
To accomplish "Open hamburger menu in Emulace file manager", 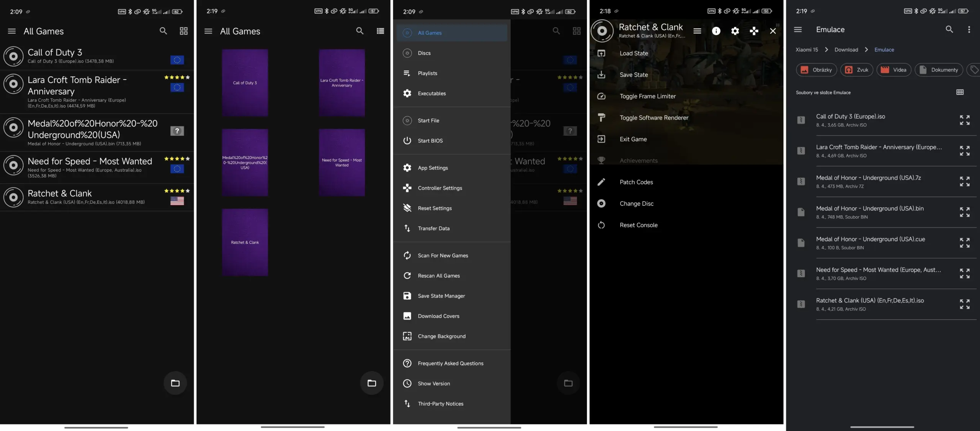I will [798, 29].
